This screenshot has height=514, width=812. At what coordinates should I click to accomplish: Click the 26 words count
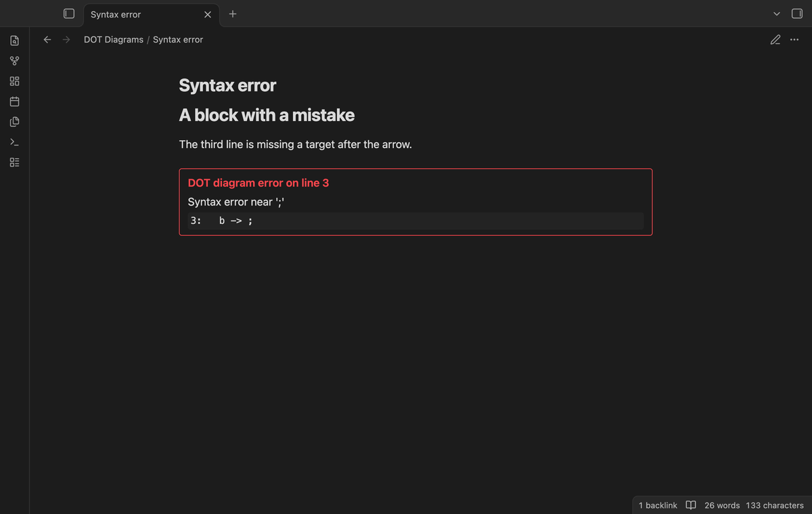tap(722, 505)
